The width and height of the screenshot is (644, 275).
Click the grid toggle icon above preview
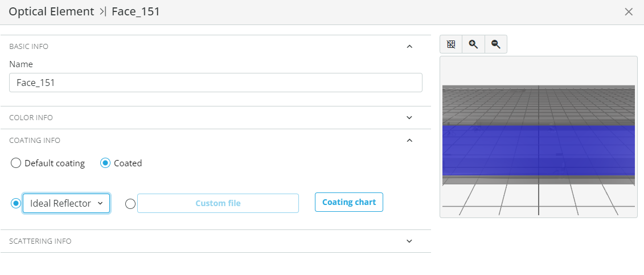coord(451,44)
